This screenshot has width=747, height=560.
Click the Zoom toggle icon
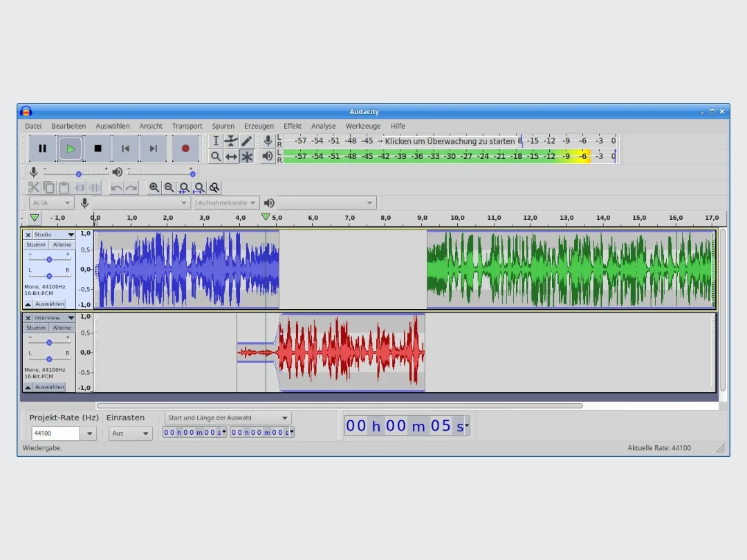(x=214, y=187)
